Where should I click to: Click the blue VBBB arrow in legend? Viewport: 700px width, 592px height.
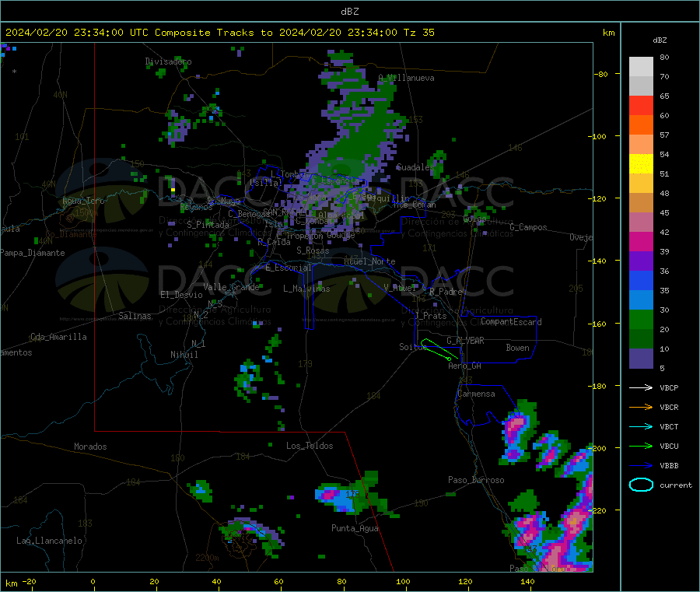641,466
